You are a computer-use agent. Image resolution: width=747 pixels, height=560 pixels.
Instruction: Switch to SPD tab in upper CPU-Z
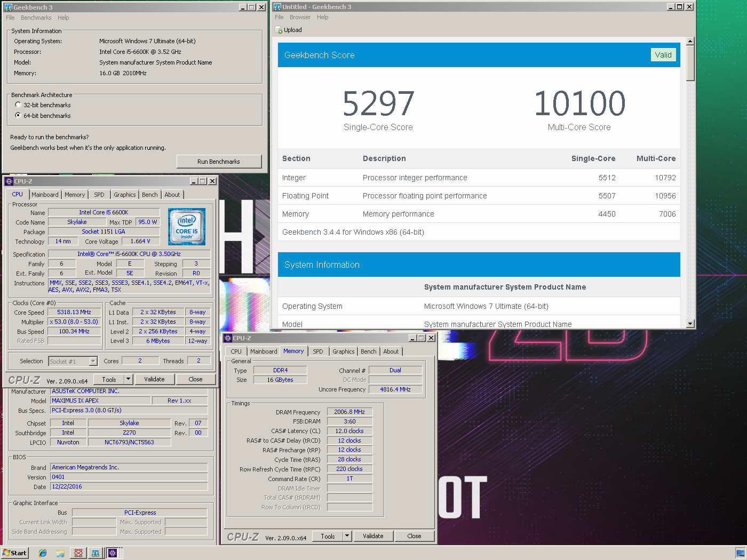99,195
